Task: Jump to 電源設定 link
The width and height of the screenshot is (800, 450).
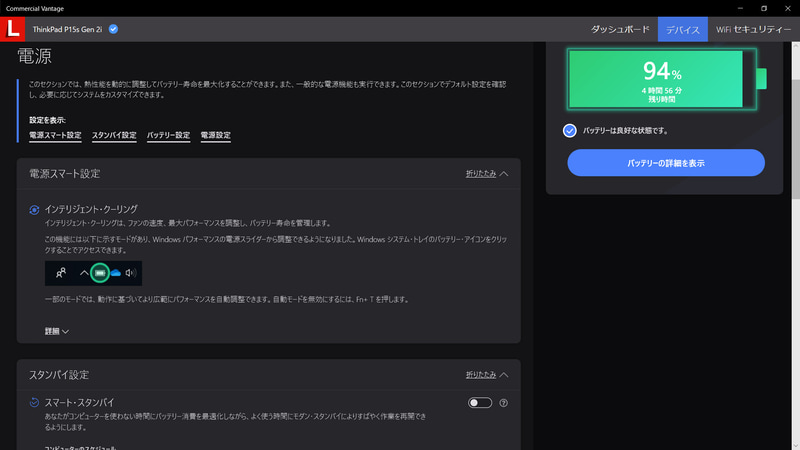Action: [x=216, y=135]
